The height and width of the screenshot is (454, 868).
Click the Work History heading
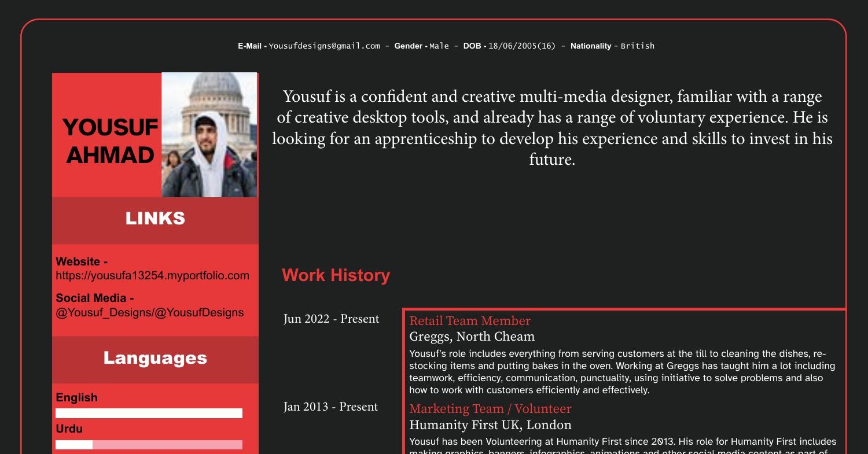[336, 275]
